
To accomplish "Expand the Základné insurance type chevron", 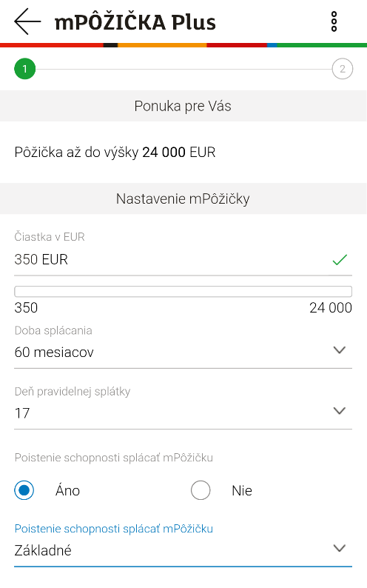I will click(x=340, y=548).
